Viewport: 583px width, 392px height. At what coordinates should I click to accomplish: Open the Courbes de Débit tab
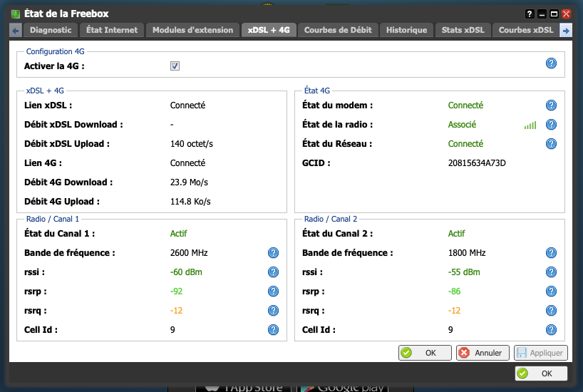tap(336, 30)
